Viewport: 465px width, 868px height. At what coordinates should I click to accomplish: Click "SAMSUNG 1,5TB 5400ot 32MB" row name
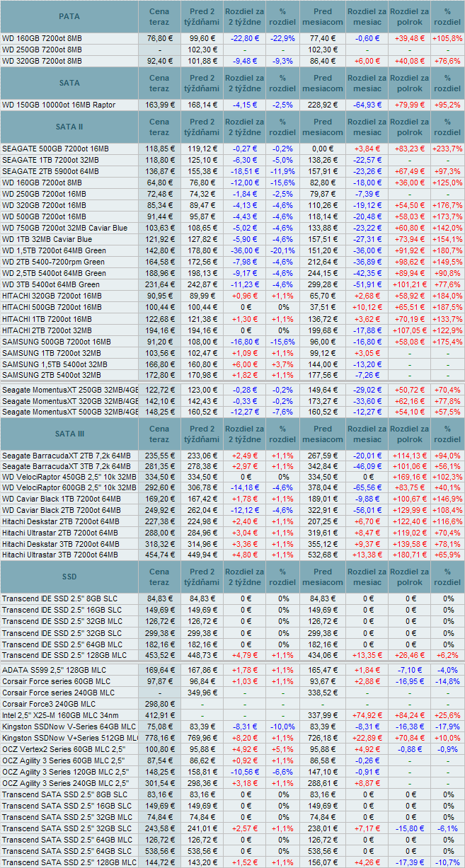tap(55, 364)
